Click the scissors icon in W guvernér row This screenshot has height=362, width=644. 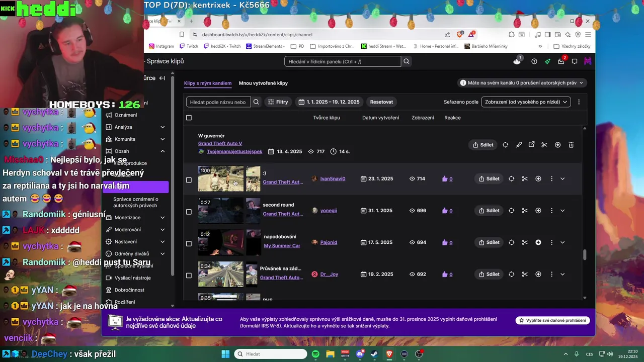coord(544,145)
